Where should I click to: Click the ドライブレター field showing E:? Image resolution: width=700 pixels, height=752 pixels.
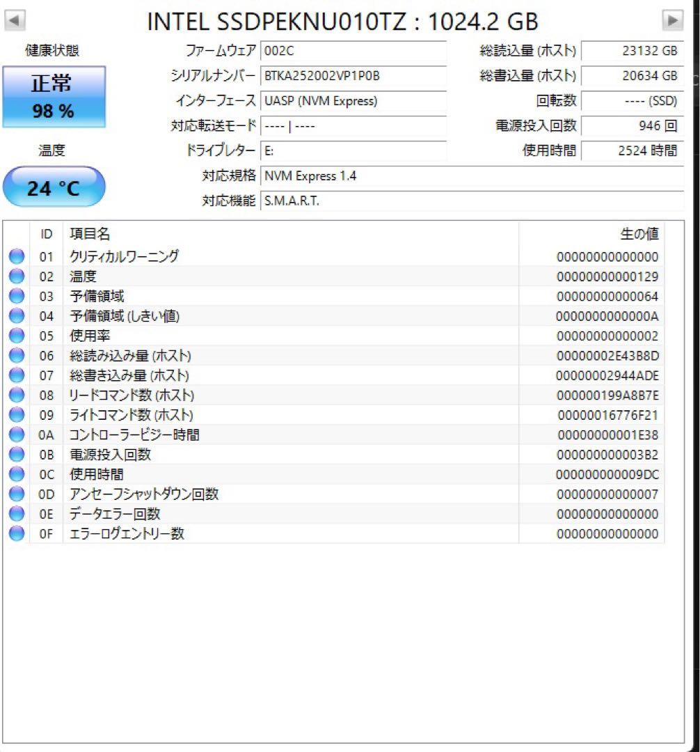tap(353, 150)
